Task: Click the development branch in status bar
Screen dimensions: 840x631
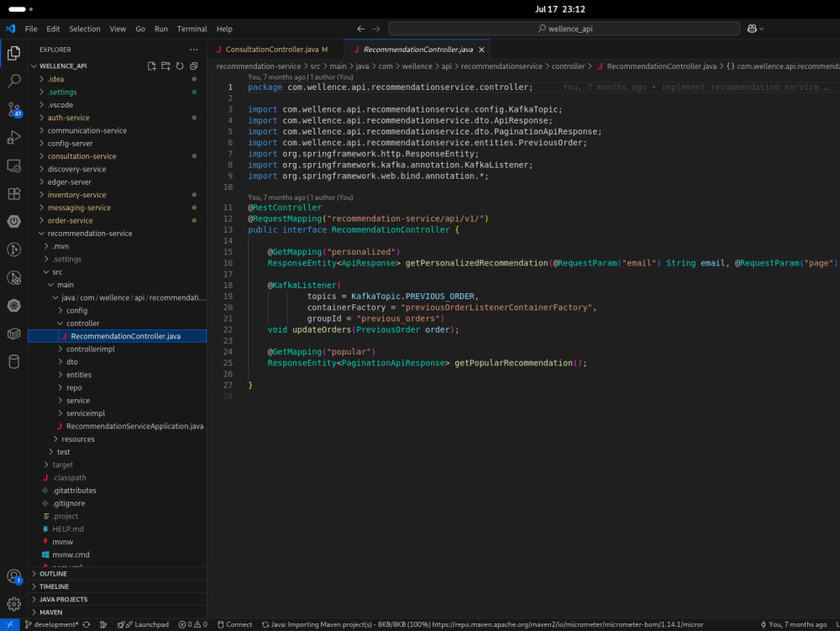Action: [x=51, y=624]
